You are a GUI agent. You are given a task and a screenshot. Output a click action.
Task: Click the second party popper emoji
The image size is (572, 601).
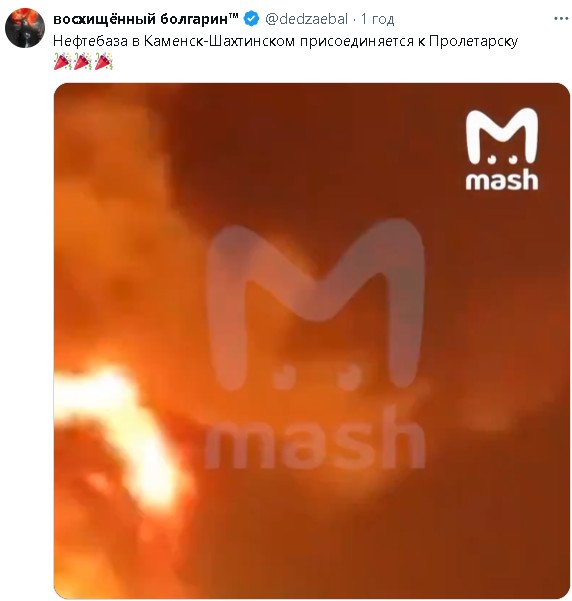[83, 61]
